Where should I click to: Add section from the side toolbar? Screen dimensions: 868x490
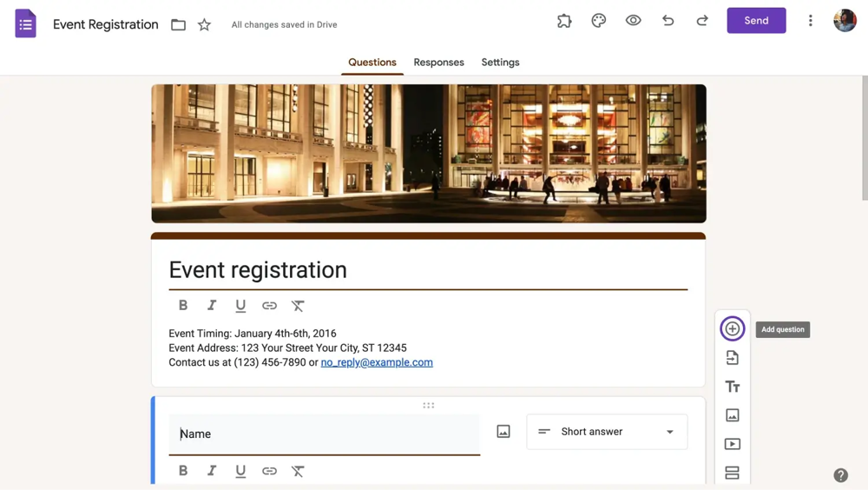click(733, 473)
